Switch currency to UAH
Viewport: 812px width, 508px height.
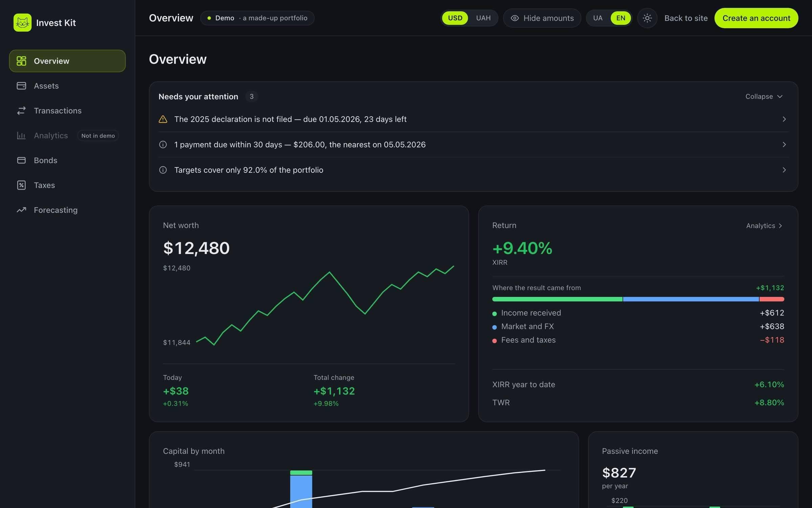[x=483, y=18]
